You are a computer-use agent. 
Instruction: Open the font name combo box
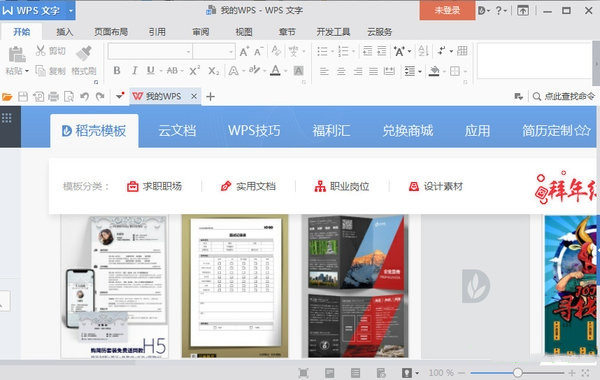[150, 51]
